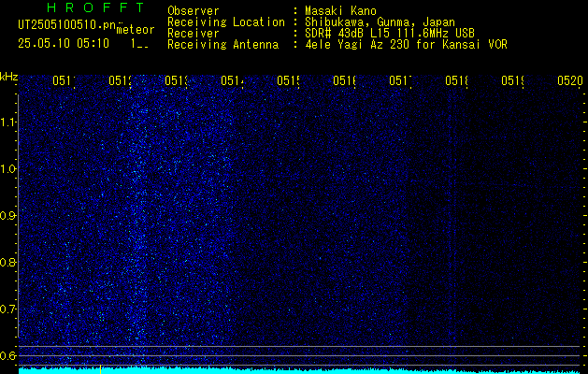Click the kHz axis unit label
This screenshot has height=374, width=588.
(8, 77)
